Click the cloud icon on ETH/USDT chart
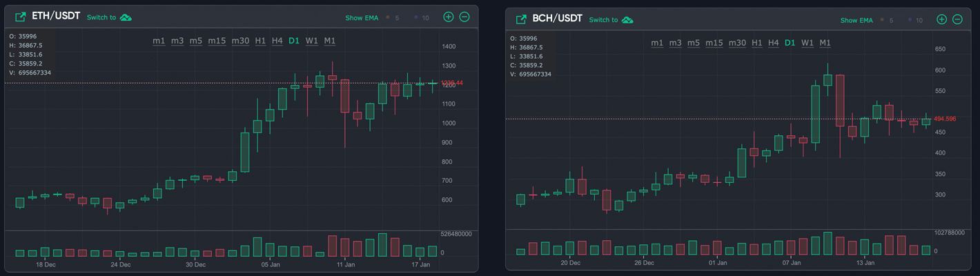This screenshot has height=276, width=980. 126,17
